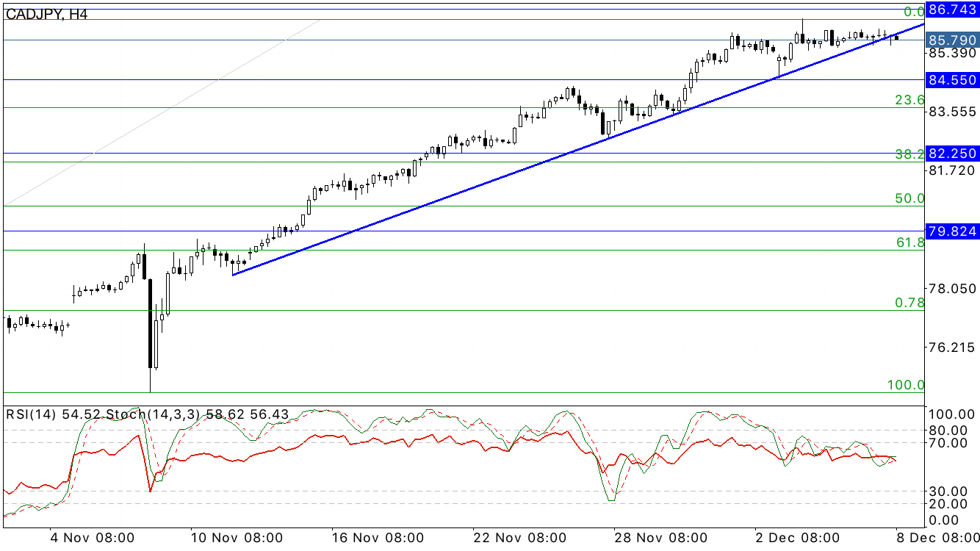Click the 82.250 blue level label
980x551 pixels.
click(952, 154)
